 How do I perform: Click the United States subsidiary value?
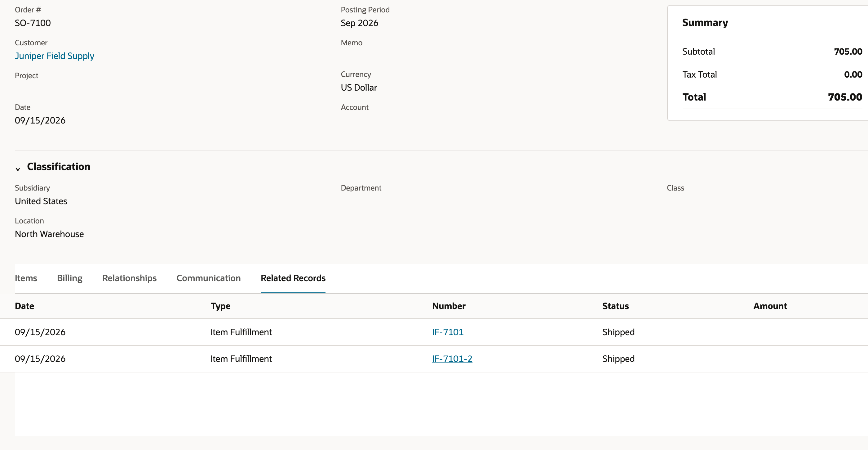click(x=41, y=201)
